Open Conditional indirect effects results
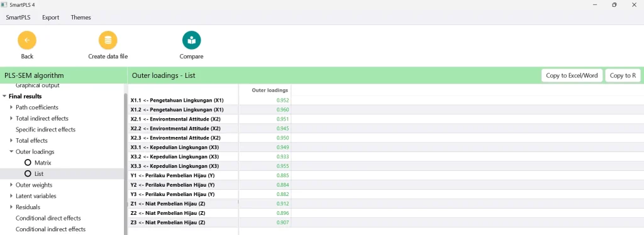Screen dimensions: 644x235 tap(50, 229)
